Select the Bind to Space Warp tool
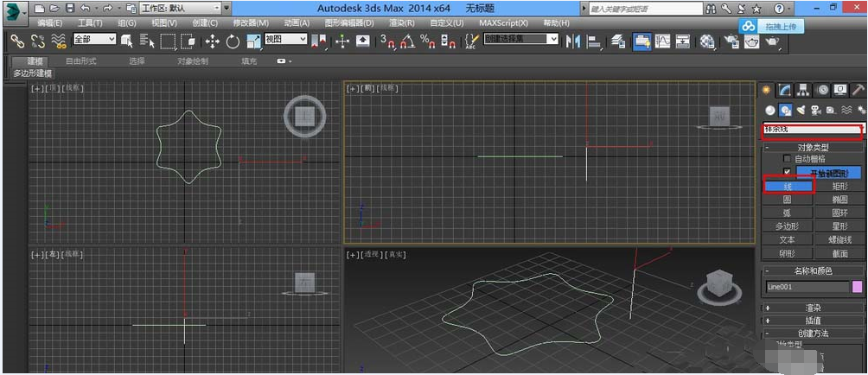 (59, 41)
